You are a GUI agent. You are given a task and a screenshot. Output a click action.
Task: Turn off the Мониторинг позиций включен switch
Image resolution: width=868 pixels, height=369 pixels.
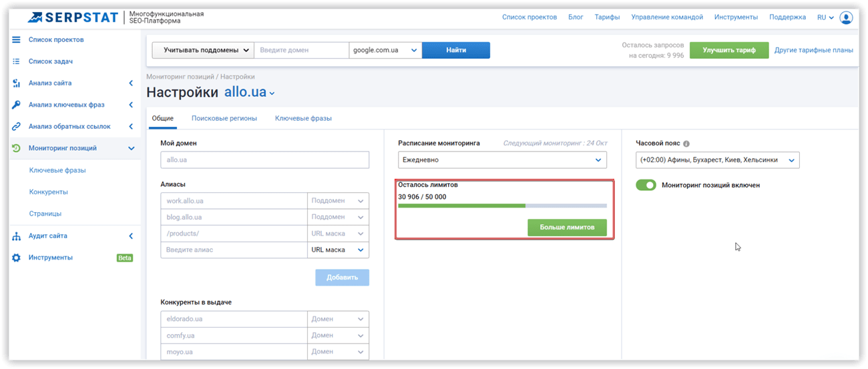646,185
